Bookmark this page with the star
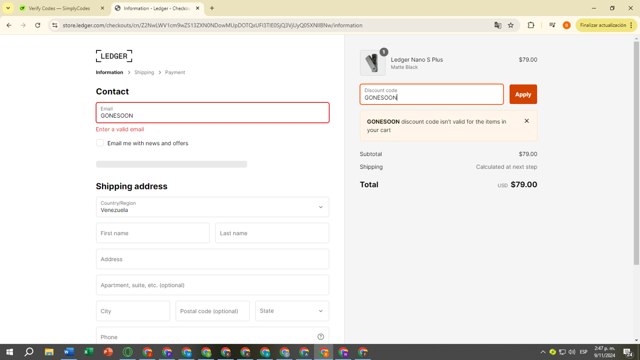640x360 pixels. [511, 25]
